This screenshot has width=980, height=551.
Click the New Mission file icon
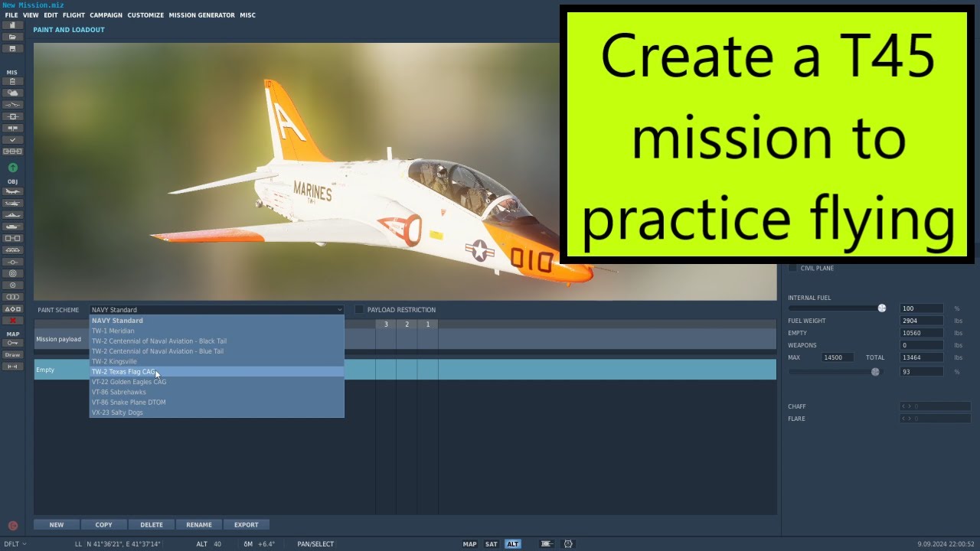point(12,25)
